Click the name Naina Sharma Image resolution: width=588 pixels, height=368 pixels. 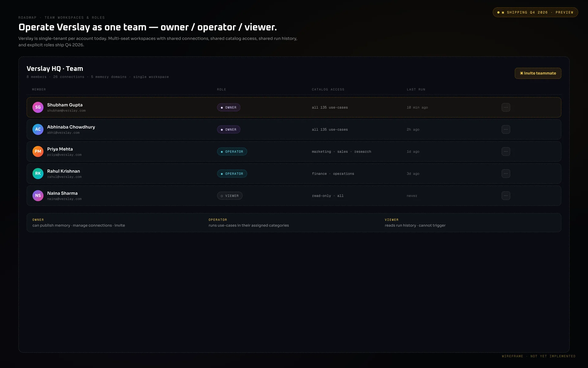coord(62,193)
